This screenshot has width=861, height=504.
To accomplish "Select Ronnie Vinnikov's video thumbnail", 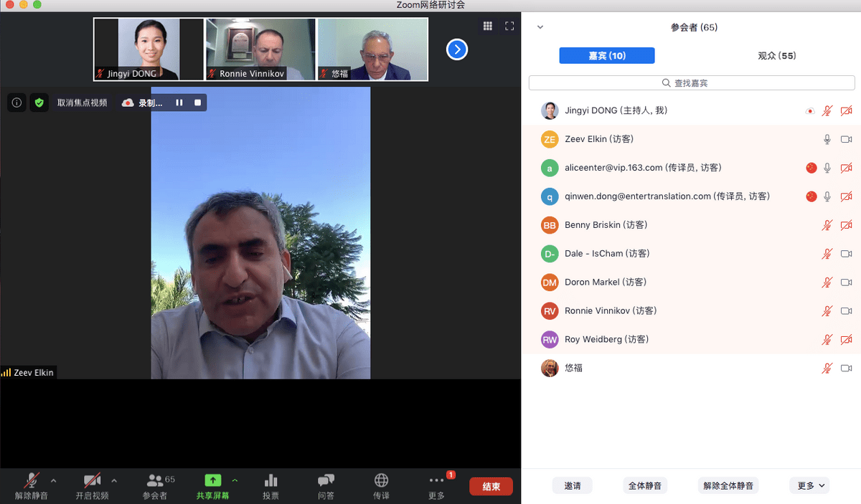I will [261, 49].
